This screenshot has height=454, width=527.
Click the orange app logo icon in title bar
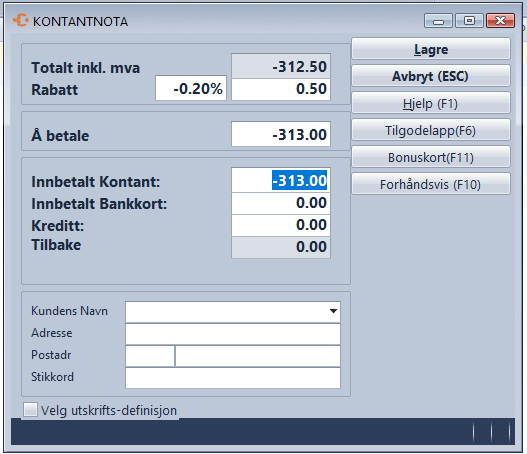click(21, 21)
